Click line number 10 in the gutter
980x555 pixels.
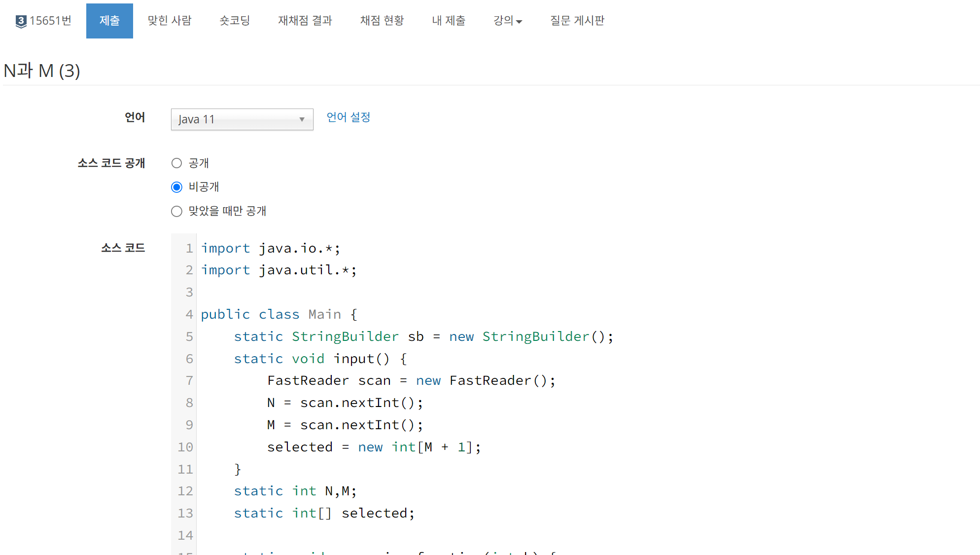tap(185, 447)
